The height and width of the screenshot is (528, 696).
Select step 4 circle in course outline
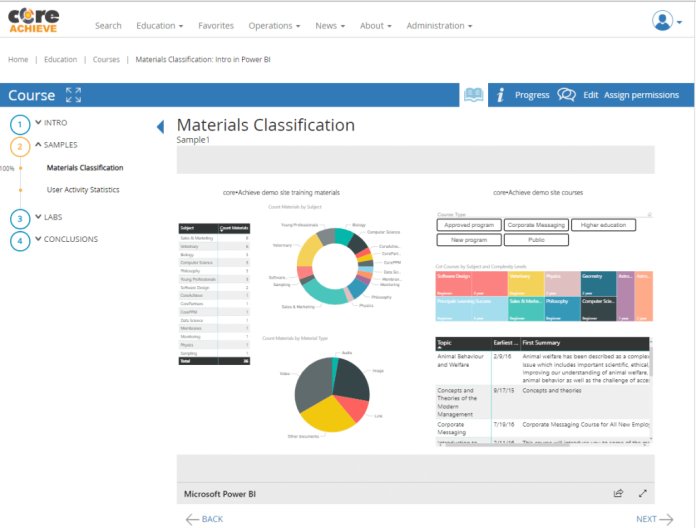click(20, 241)
